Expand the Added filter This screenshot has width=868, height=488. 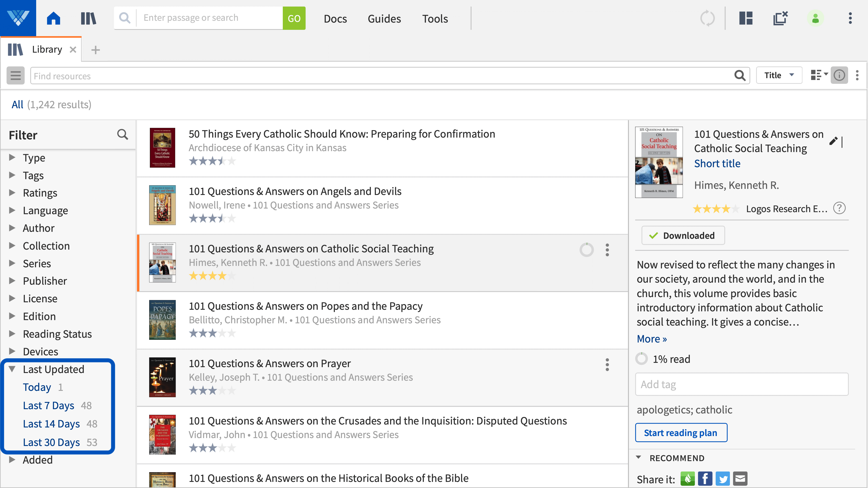pos(12,459)
